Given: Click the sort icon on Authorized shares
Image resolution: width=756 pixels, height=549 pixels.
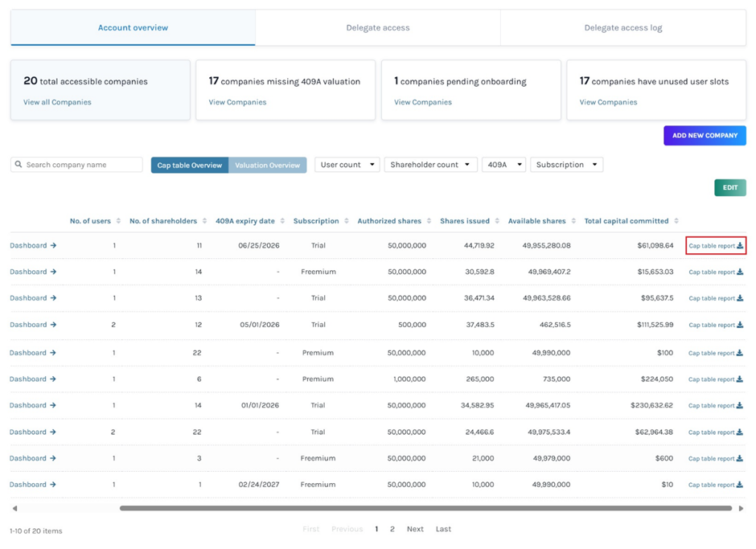Looking at the screenshot, I should coord(429,221).
